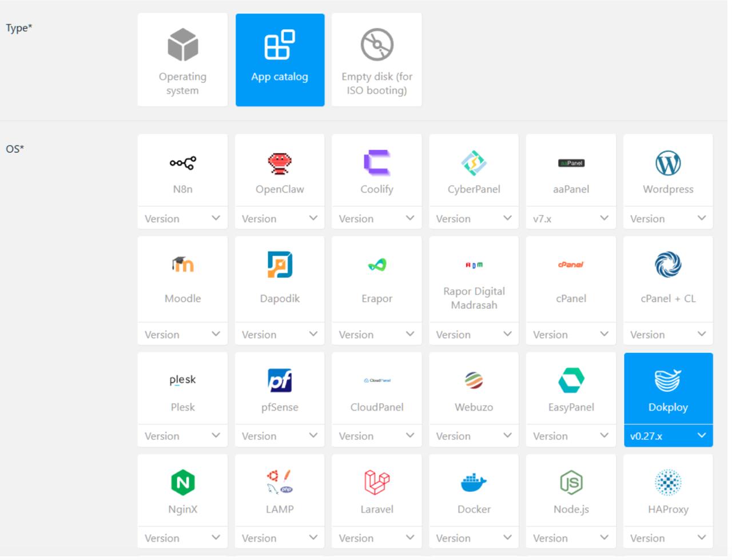Viewport: 732px width, 560px height.
Task: Click the EasyPanel name label
Action: coord(571,407)
